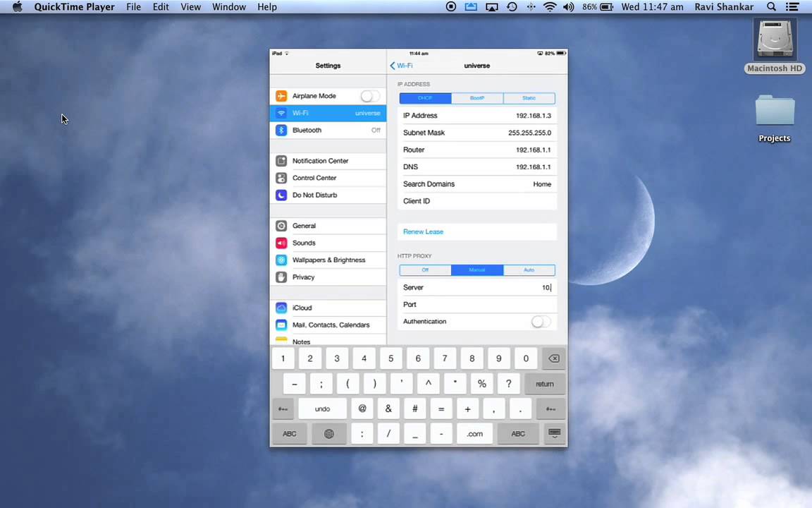The height and width of the screenshot is (508, 812).
Task: Tap the Client ID field
Action: [477, 201]
